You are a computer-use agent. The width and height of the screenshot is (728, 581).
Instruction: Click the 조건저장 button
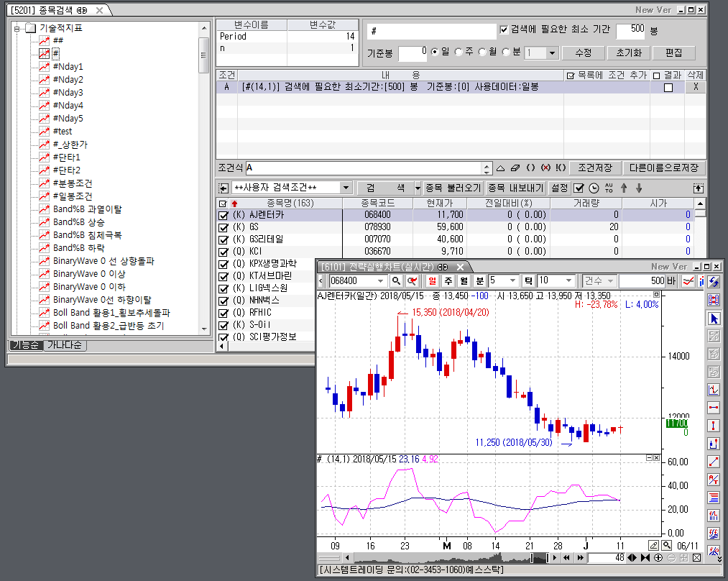(x=595, y=168)
